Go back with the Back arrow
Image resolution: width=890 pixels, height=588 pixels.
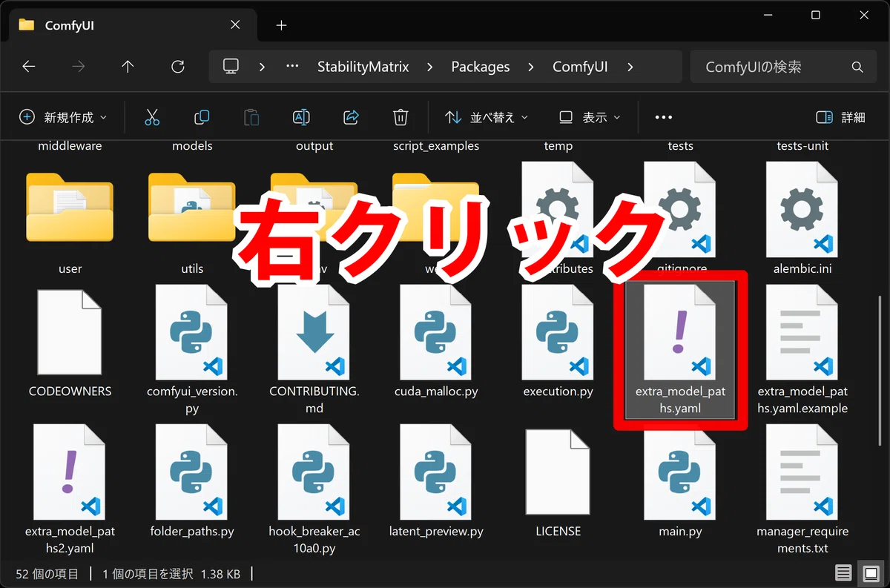pyautogui.click(x=29, y=67)
